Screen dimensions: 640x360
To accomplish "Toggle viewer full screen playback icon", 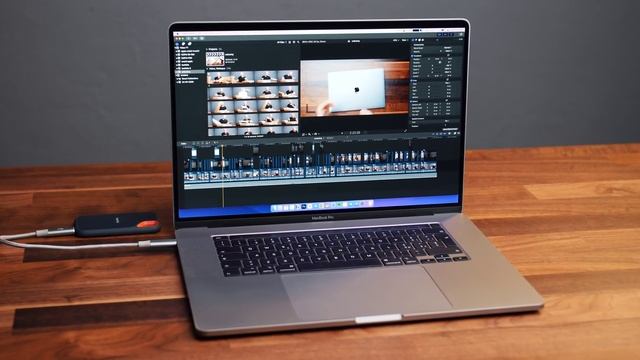I will click(405, 131).
